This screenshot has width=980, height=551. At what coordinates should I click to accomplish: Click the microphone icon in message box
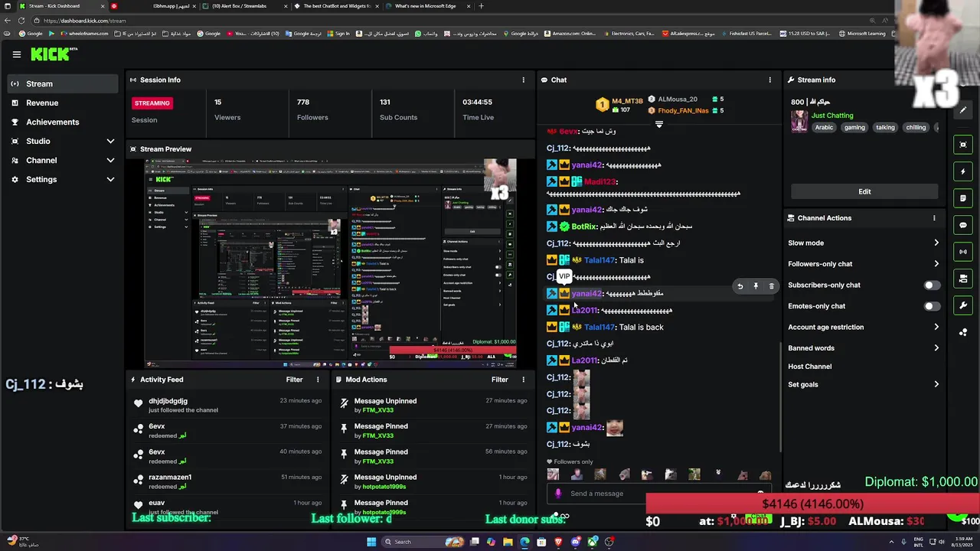558,494
